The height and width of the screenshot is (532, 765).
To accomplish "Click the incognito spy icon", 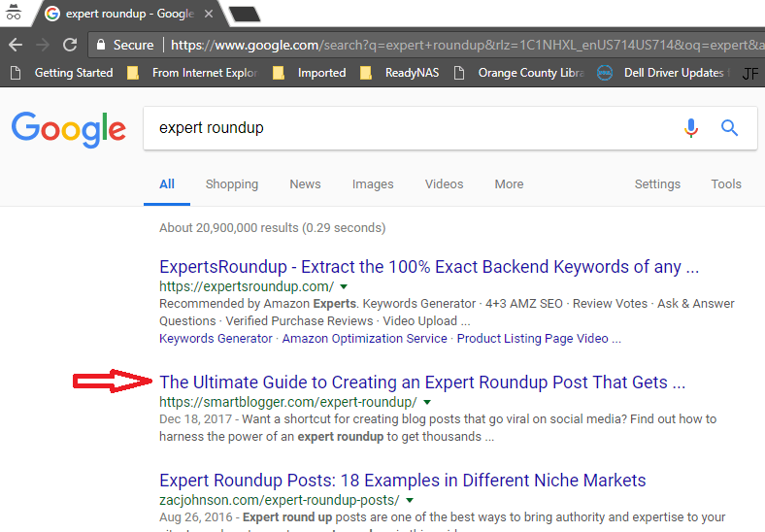I will pos(14,13).
